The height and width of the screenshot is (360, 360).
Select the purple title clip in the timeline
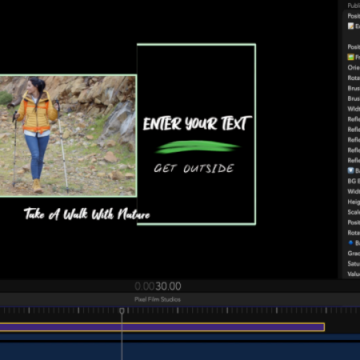click(x=162, y=327)
